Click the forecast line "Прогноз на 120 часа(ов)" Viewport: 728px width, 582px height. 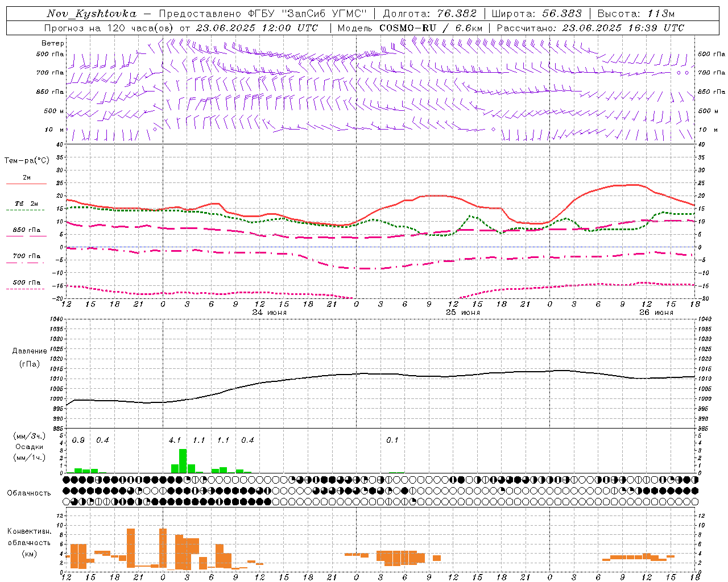[109, 28]
